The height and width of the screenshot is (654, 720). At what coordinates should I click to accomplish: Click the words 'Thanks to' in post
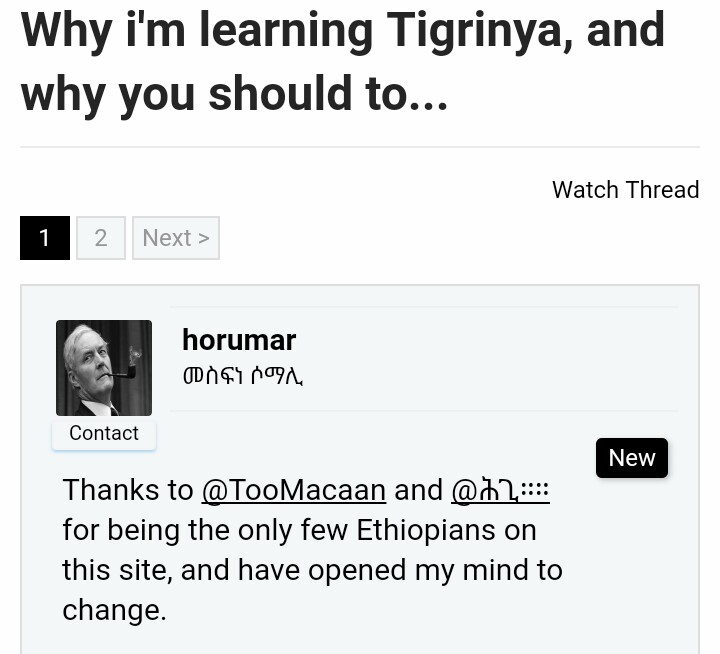pyautogui.click(x=127, y=490)
